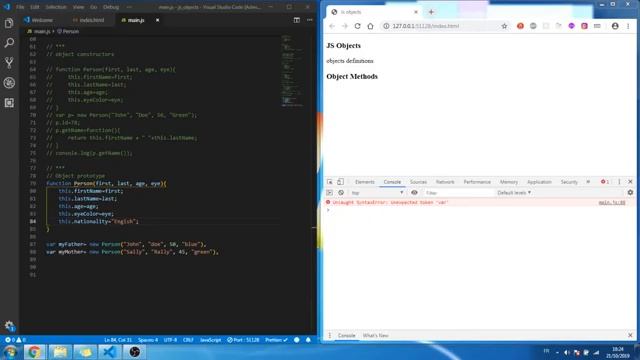Viewport: 640px width, 360px height.
Task: Bookmark this page with the star
Action: (x=504, y=26)
